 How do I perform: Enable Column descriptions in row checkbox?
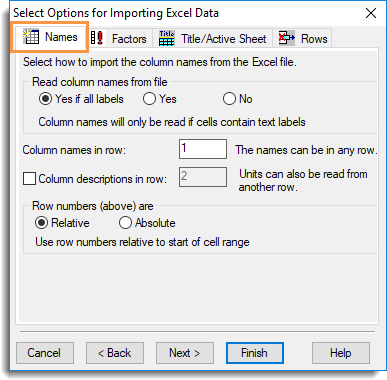click(29, 179)
